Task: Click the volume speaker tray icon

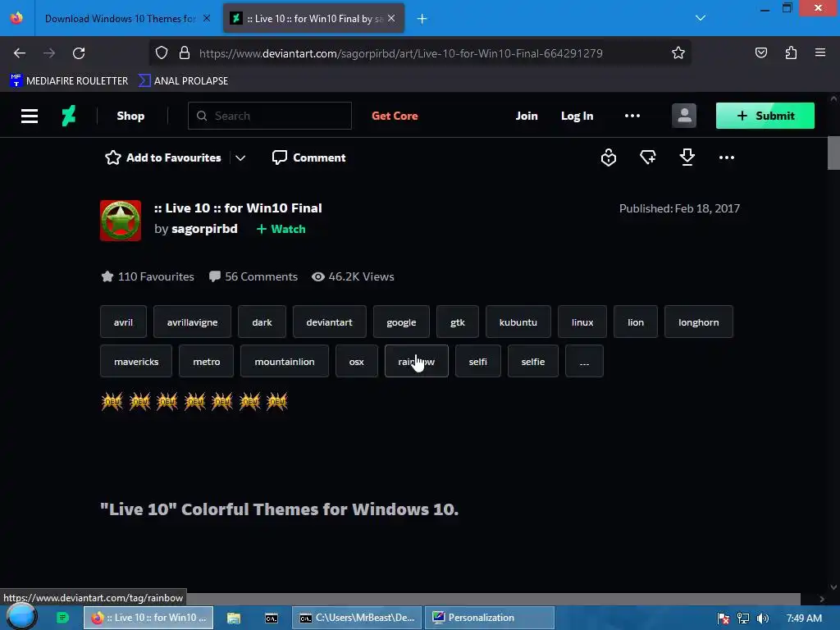Action: [762, 619]
